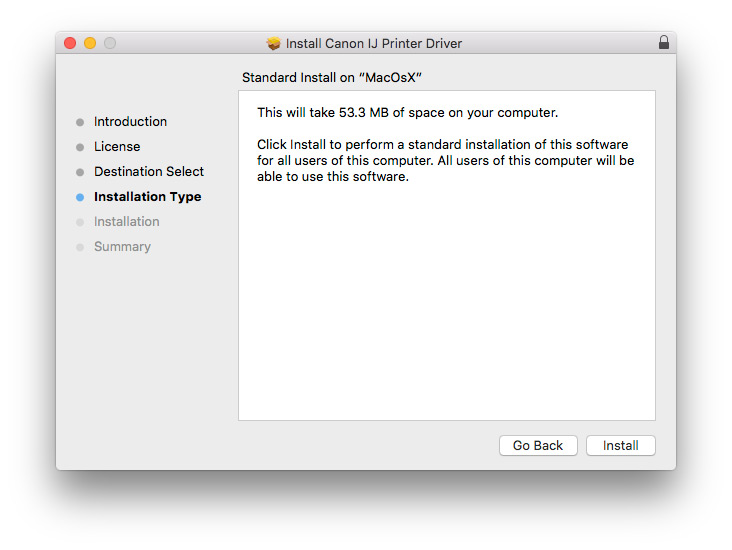This screenshot has height=550, width=732.
Task: Select the Installation Type step
Action: 148,197
